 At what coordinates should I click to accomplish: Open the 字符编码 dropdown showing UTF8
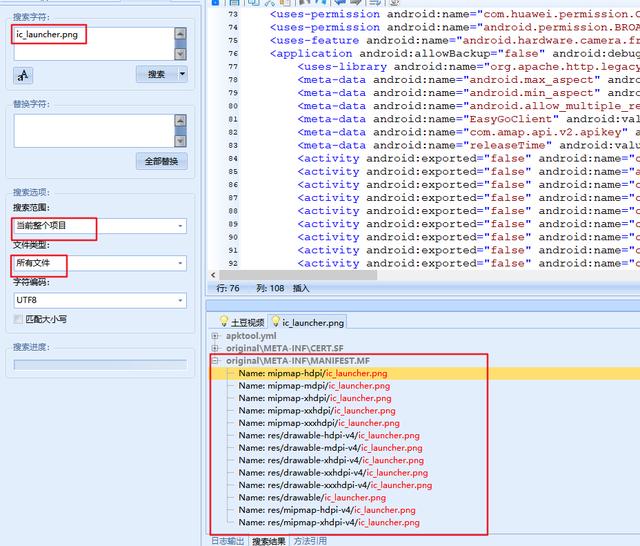(x=100, y=300)
